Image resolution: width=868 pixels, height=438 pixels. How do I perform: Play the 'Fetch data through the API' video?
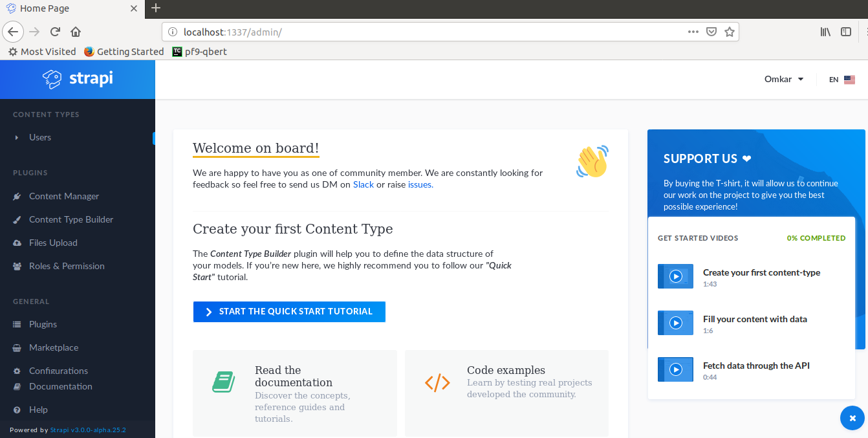coord(675,369)
